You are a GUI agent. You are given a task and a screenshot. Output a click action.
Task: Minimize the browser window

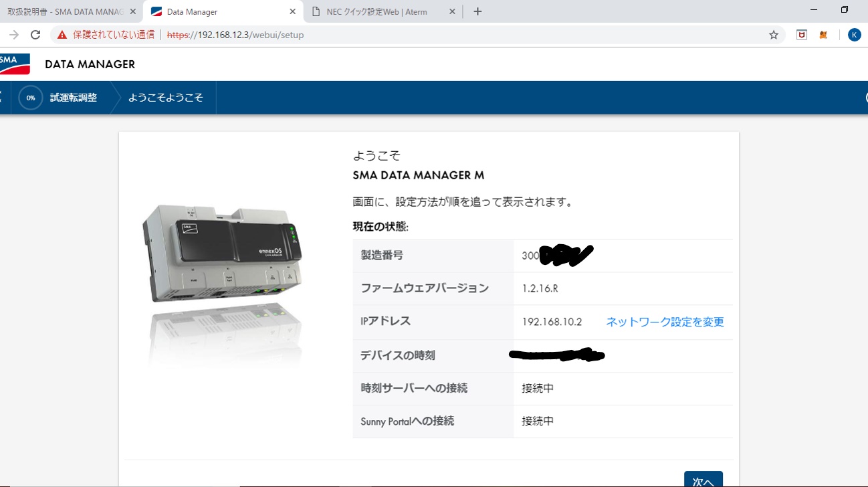point(813,10)
